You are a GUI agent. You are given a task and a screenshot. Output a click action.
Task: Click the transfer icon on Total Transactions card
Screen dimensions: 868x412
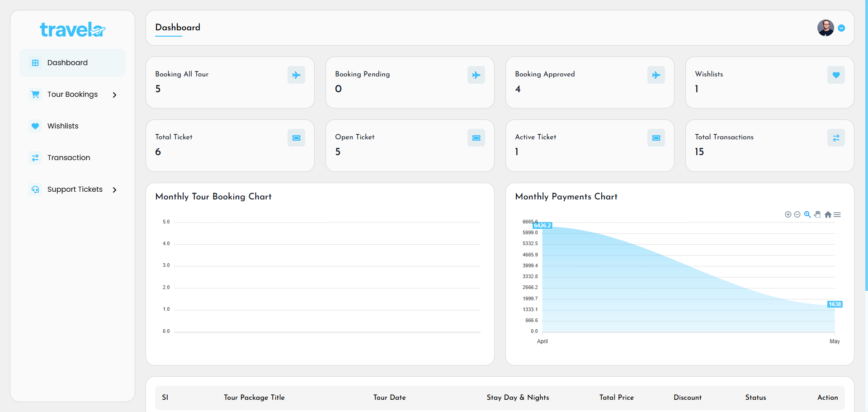click(836, 137)
